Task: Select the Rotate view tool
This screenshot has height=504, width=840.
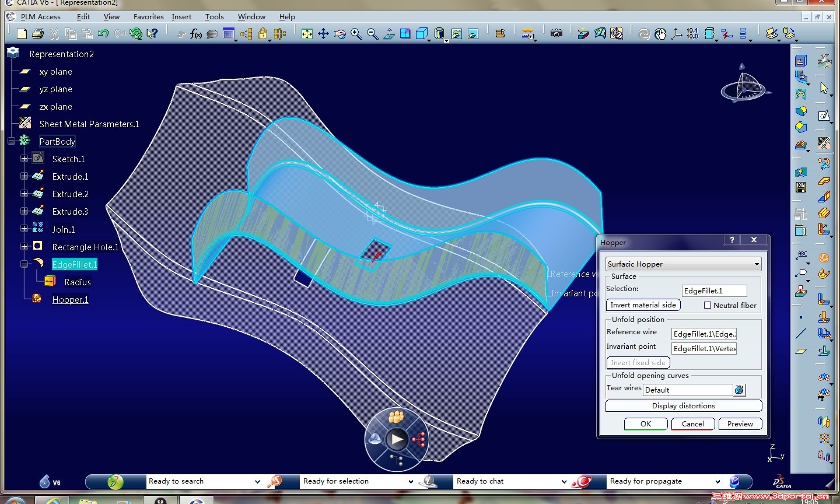Action: [339, 34]
